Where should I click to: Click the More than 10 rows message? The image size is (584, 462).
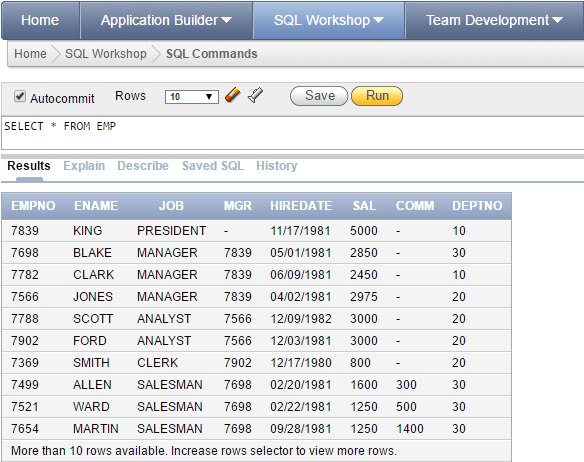(204, 451)
